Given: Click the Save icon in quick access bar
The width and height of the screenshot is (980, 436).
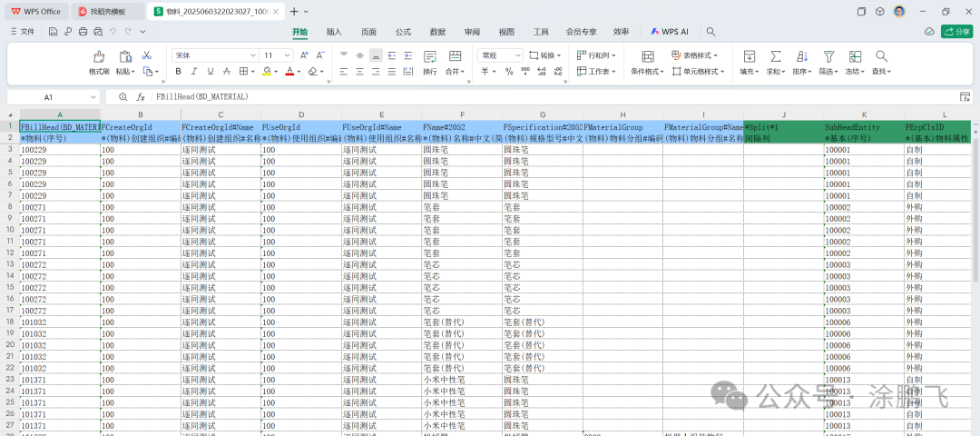Looking at the screenshot, I should [x=54, y=32].
